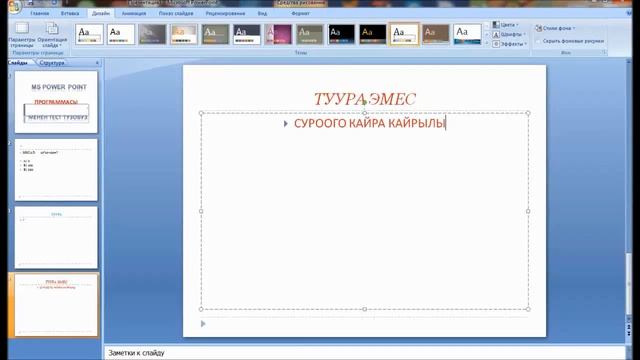Go to the Анимация ribbon tab

134,13
